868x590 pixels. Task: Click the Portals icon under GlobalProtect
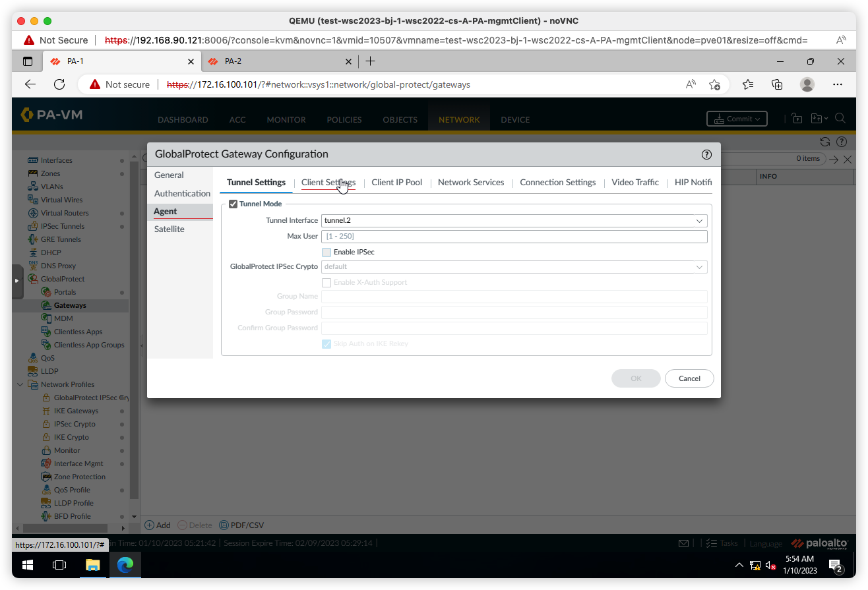[46, 292]
